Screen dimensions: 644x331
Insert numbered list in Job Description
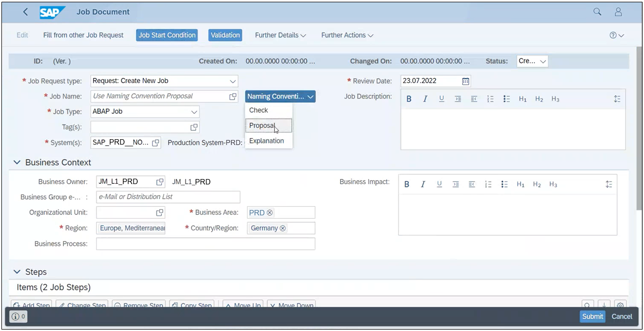click(x=490, y=99)
